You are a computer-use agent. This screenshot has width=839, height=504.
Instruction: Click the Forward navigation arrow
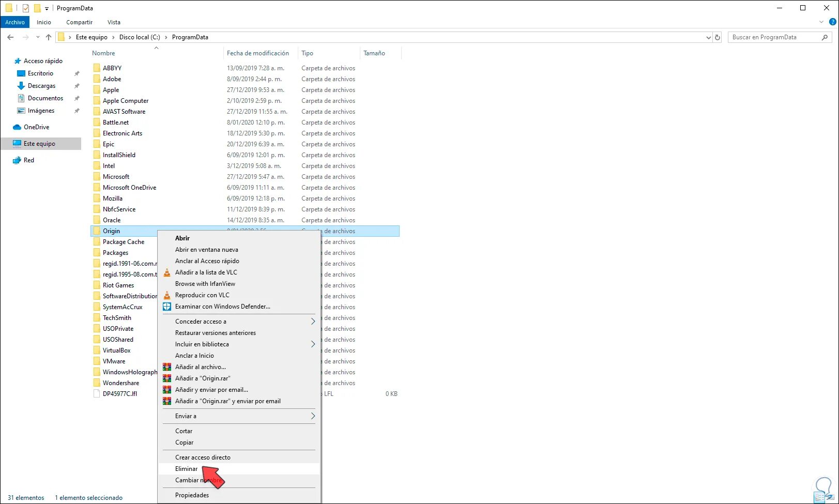(25, 37)
